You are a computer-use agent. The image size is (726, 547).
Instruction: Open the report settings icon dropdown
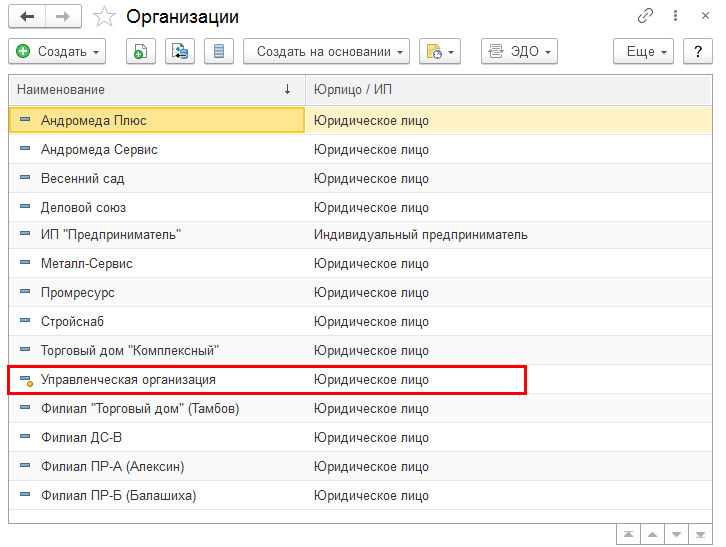click(440, 51)
